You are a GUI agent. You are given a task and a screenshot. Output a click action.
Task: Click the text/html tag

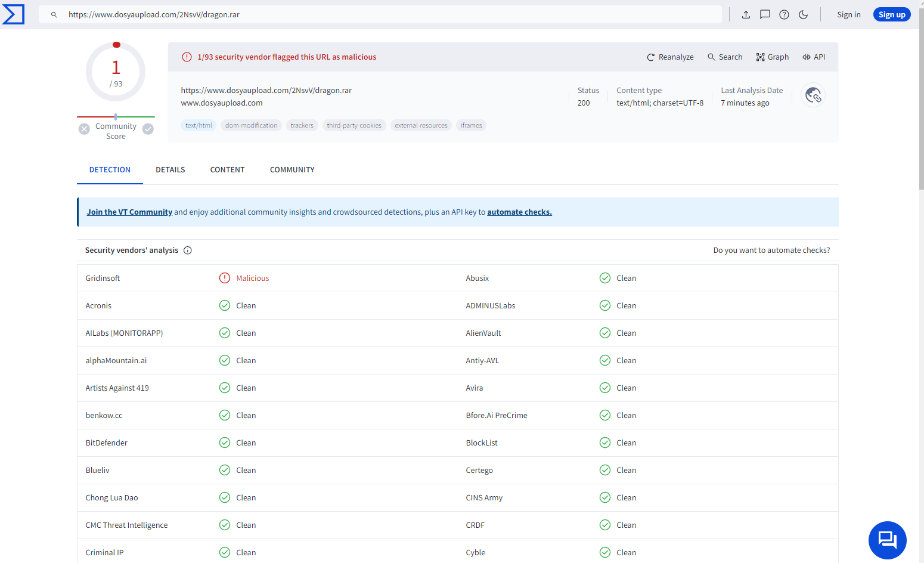pos(199,125)
